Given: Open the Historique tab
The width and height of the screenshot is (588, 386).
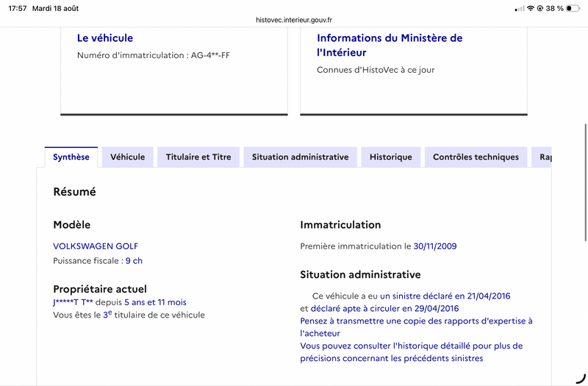Looking at the screenshot, I should tap(391, 157).
